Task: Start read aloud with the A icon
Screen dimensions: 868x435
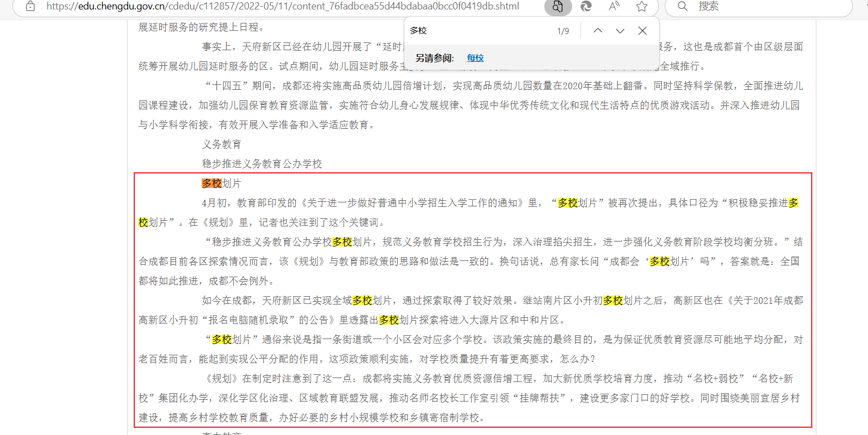Action: pos(615,6)
